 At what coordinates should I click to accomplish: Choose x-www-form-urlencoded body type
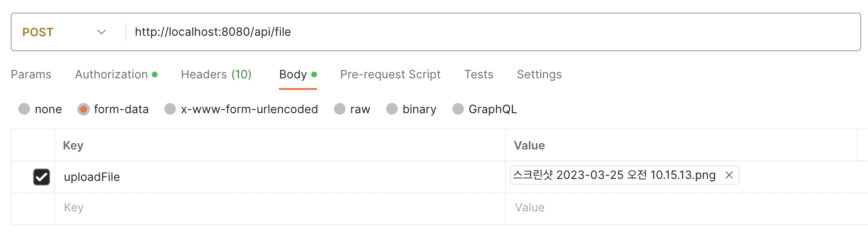[x=170, y=109]
